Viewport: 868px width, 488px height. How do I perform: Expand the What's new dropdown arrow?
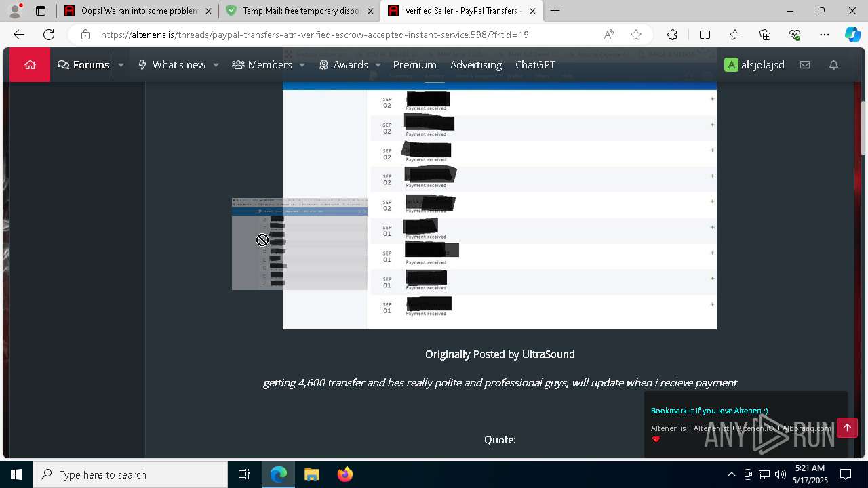[216, 65]
